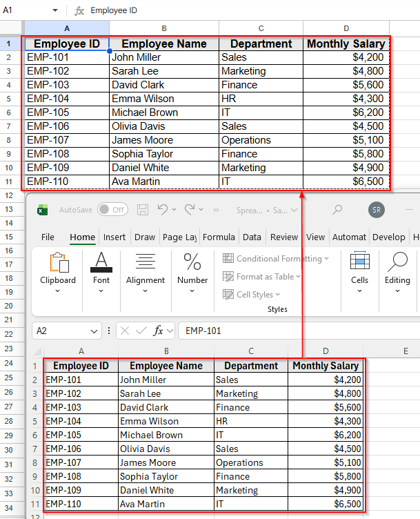
Task: Expand the Alignment group chevron
Action: click(x=146, y=291)
